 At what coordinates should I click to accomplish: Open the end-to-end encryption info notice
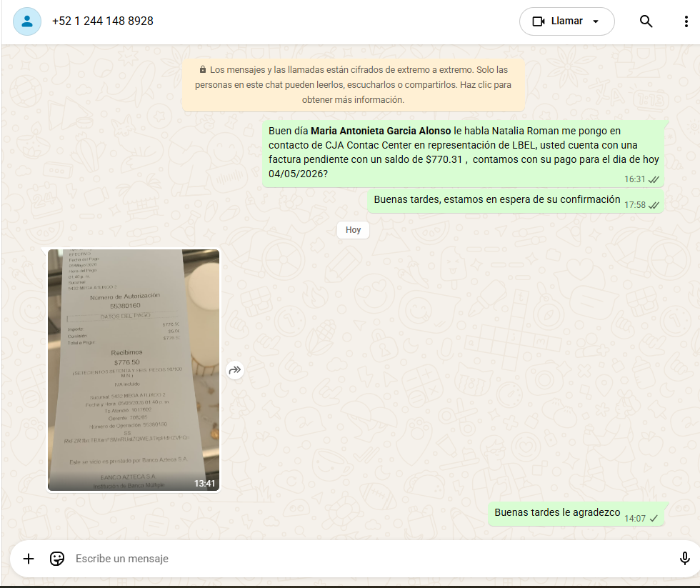353,85
